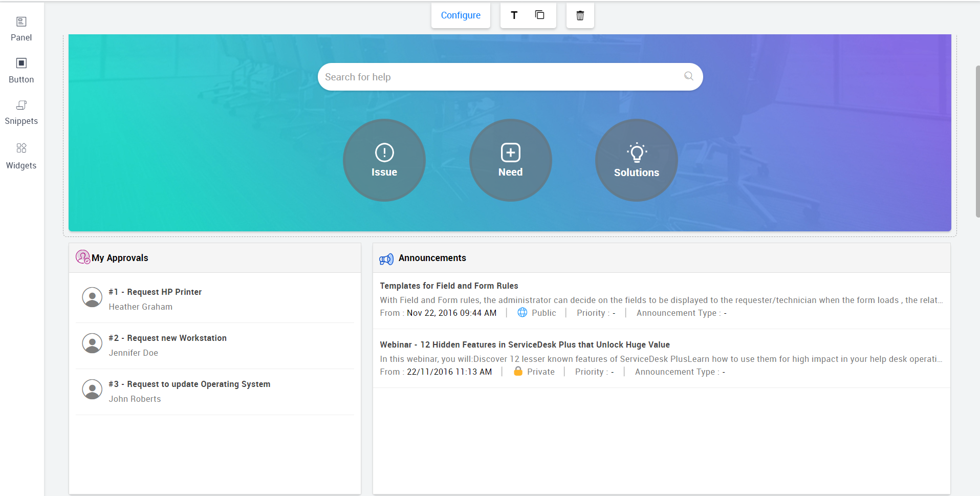This screenshot has width=980, height=496.
Task: Open the Widgets section
Action: (x=21, y=156)
